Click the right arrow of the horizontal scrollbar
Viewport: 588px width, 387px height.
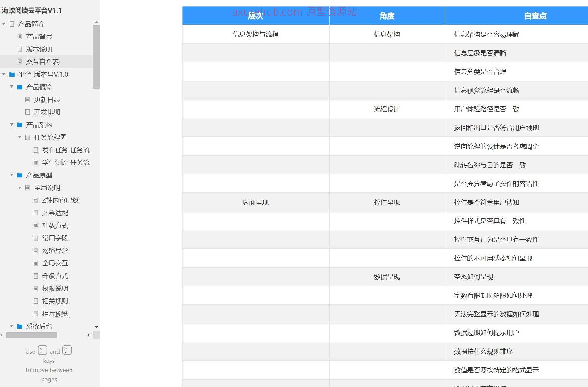click(x=89, y=335)
